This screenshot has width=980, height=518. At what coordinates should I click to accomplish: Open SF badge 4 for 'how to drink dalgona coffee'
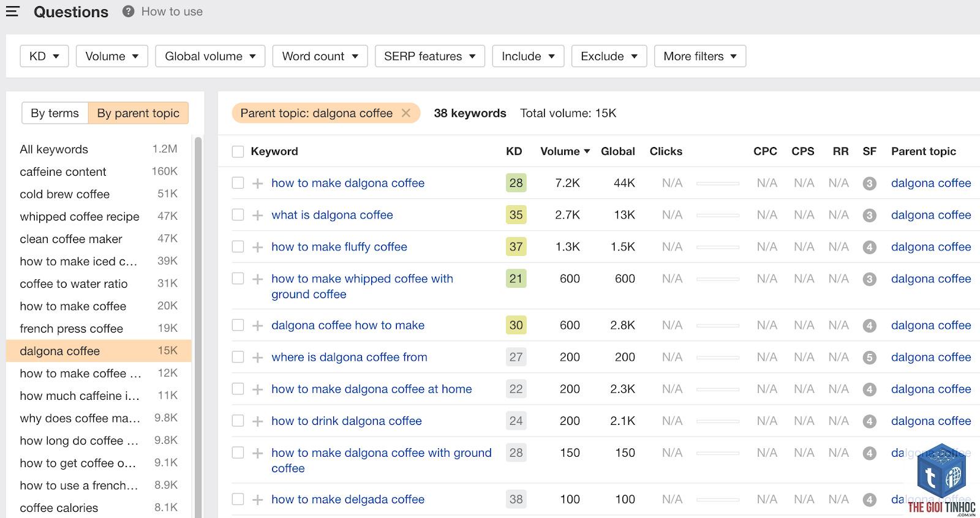pyautogui.click(x=869, y=421)
